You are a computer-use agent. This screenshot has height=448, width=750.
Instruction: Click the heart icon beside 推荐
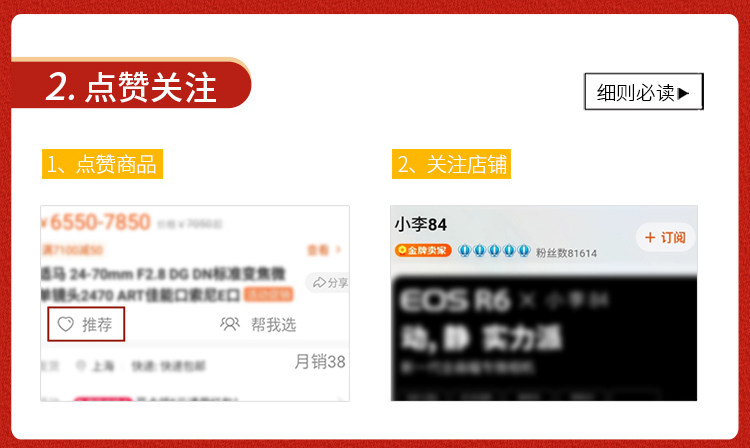coord(66,325)
